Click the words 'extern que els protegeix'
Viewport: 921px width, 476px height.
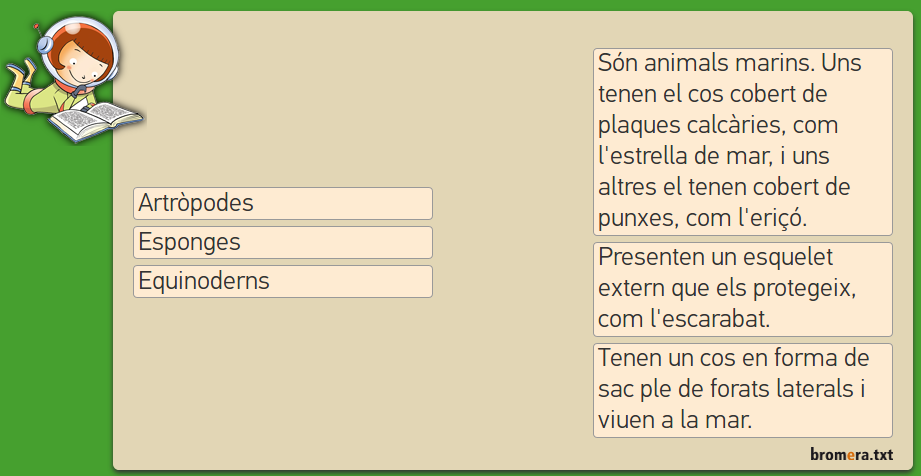click(x=729, y=288)
